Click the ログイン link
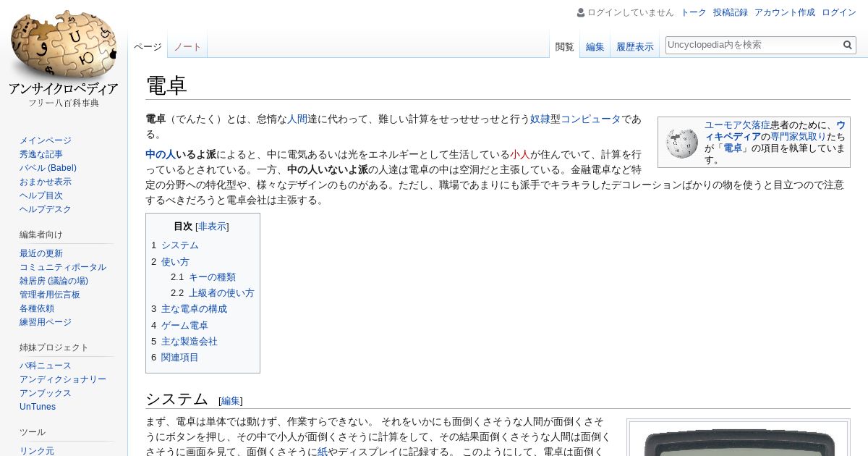Image resolution: width=868 pixels, height=456 pixels. pos(839,12)
